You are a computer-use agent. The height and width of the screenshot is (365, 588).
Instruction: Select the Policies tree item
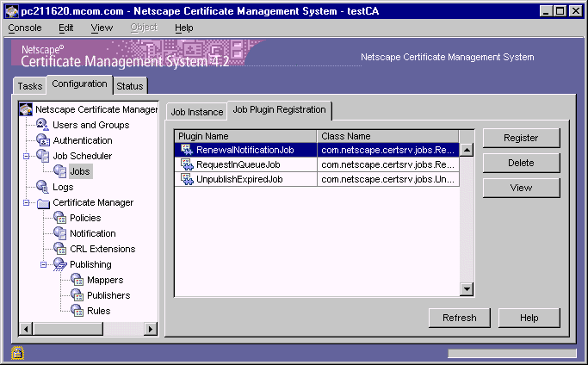point(85,218)
